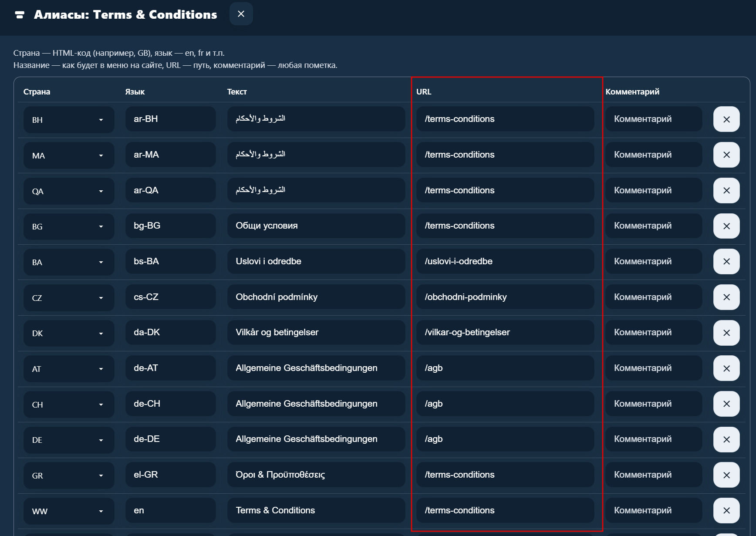Viewport: 756px width, 536px height.
Task: Focus the /obchodni-podminky URL field
Action: pos(505,297)
